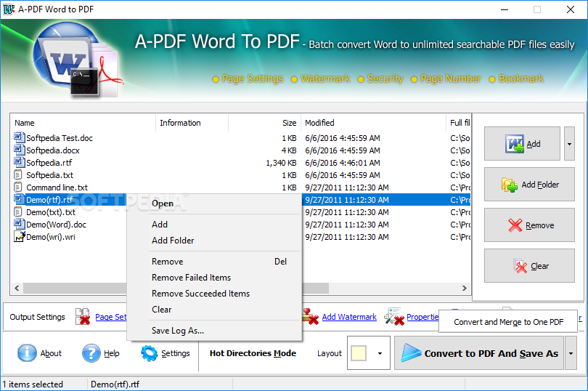Select the Softpedia.rtf file name

(x=49, y=163)
